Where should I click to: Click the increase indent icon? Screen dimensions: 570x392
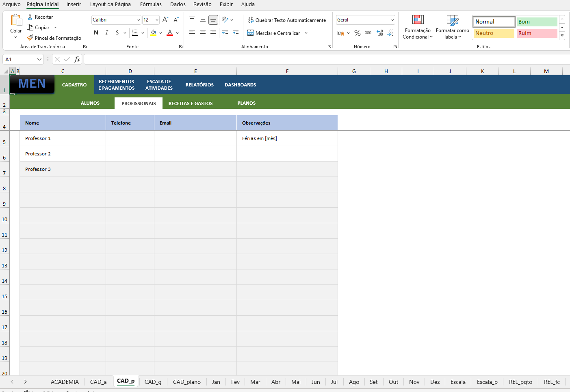236,33
